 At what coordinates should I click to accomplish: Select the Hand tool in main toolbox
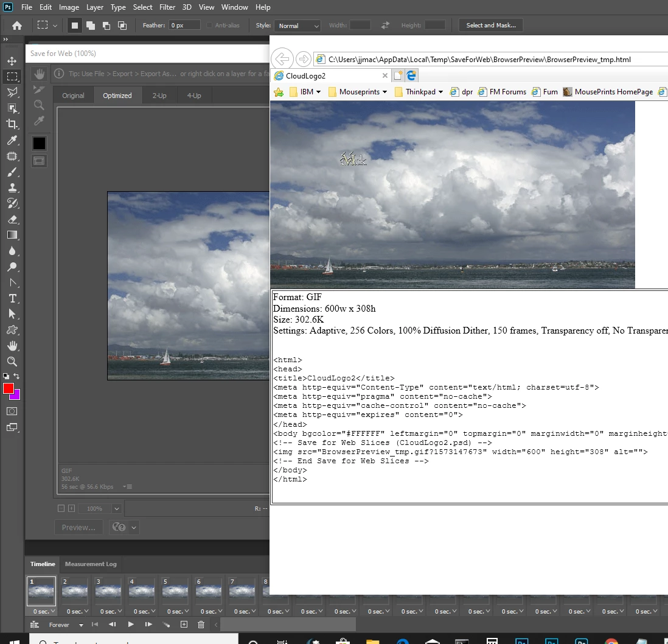(12, 346)
